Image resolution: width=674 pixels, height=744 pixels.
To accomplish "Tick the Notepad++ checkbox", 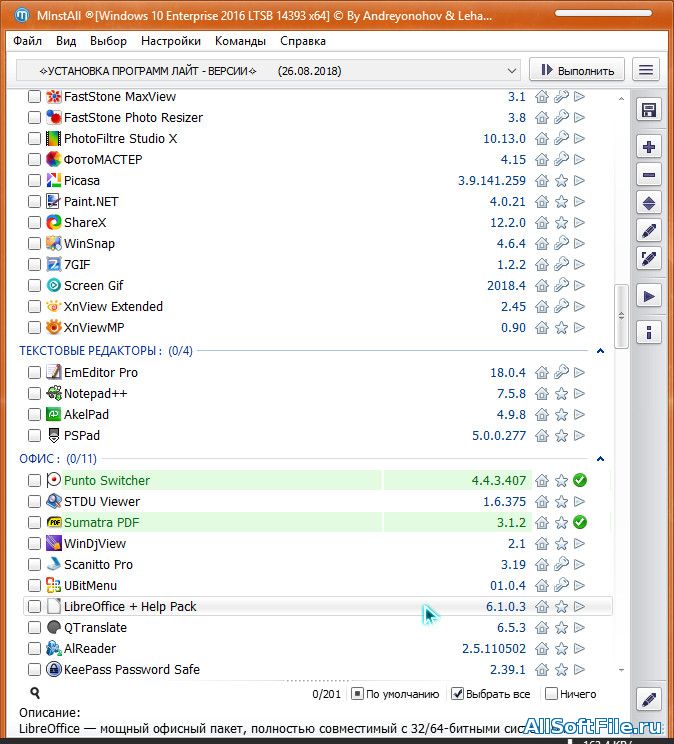I will (x=34, y=394).
